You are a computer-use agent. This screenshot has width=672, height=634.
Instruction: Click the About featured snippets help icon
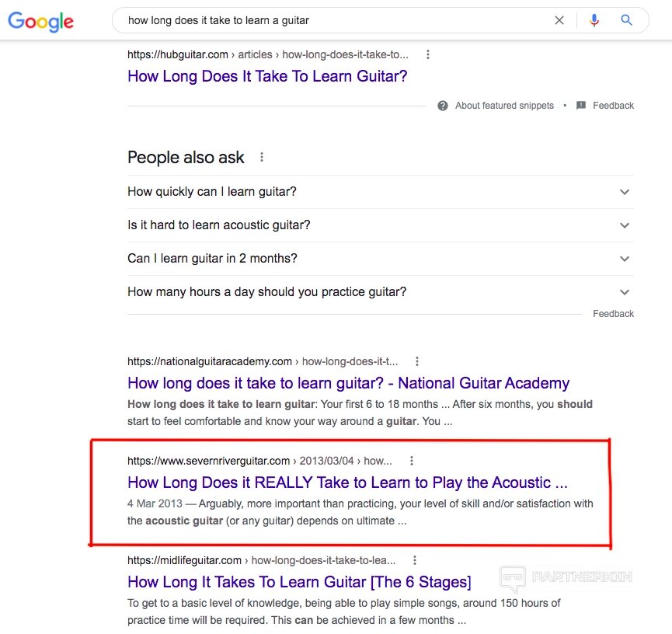coord(443,106)
